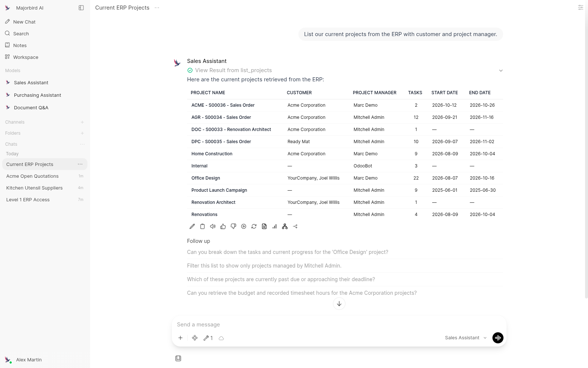Click the branching arrows icon under the response
The height and width of the screenshot is (368, 588).
[x=295, y=226]
